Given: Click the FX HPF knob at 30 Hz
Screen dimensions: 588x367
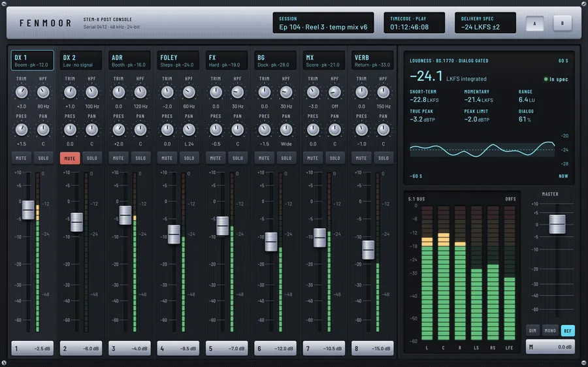Looking at the screenshot, I should pos(237,92).
